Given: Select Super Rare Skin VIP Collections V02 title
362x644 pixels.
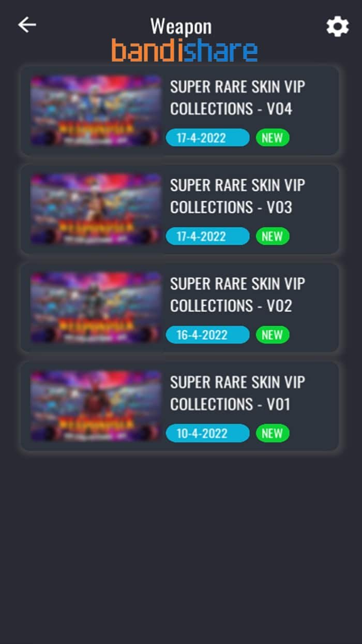Looking at the screenshot, I should (238, 295).
